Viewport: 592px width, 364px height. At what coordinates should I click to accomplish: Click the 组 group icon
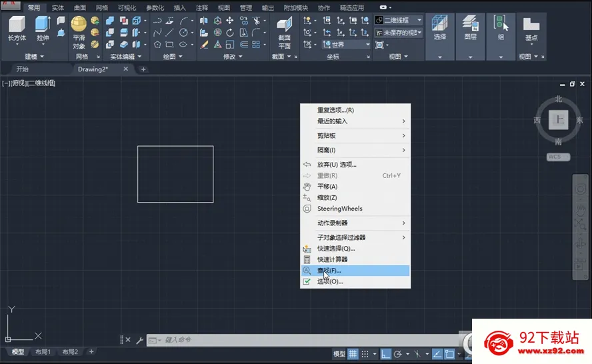pos(501,23)
